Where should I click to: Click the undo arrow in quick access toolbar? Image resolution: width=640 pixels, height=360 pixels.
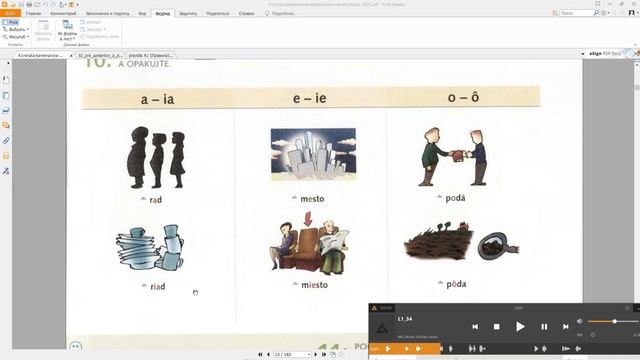pyautogui.click(x=45, y=4)
